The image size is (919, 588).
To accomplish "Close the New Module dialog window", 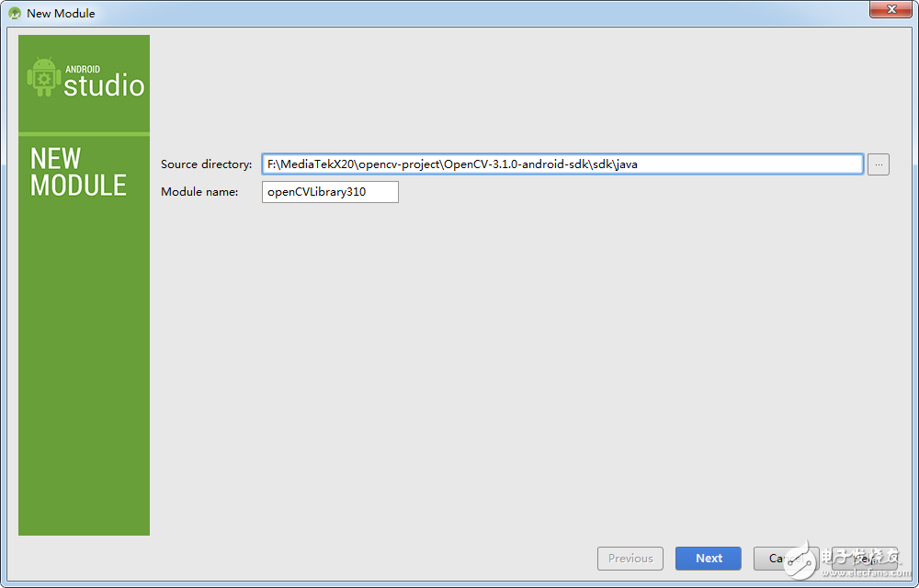I will (x=891, y=9).
